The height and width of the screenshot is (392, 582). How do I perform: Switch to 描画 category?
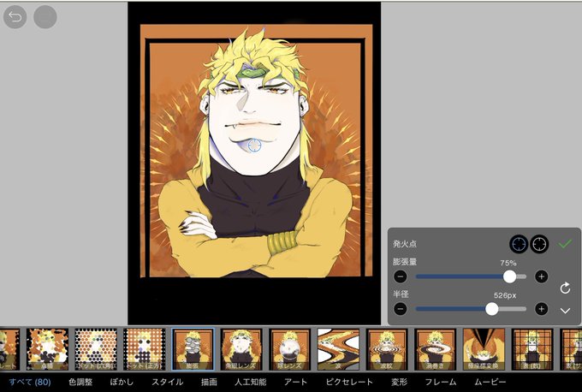point(209,382)
